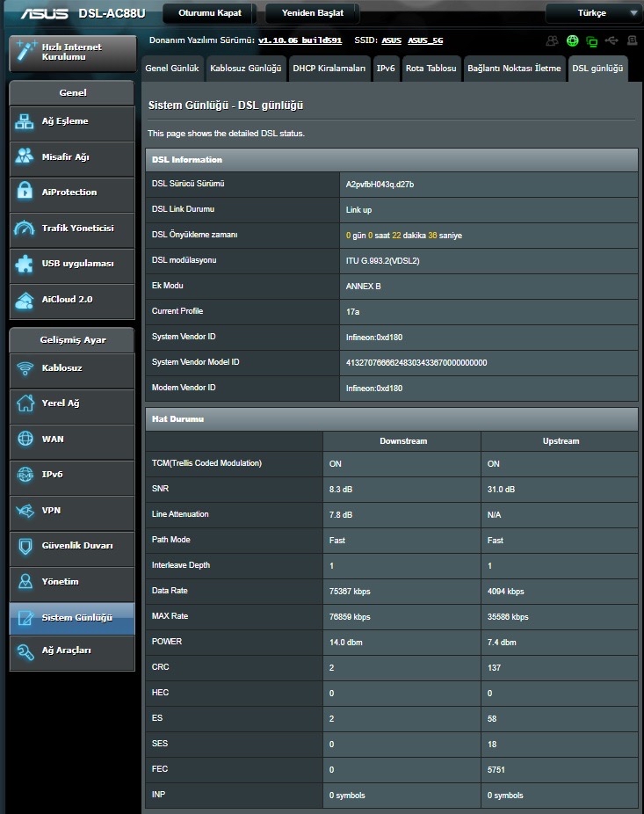Viewport: 644px width, 814px height.
Task: Open AiCloud 2.0 menu item
Action: 72,302
